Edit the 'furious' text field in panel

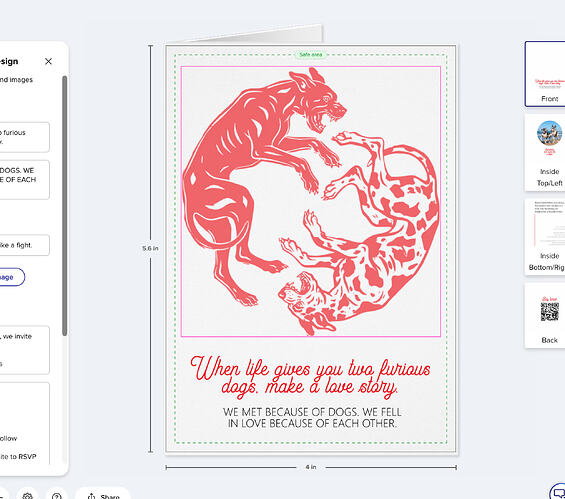(x=24, y=137)
